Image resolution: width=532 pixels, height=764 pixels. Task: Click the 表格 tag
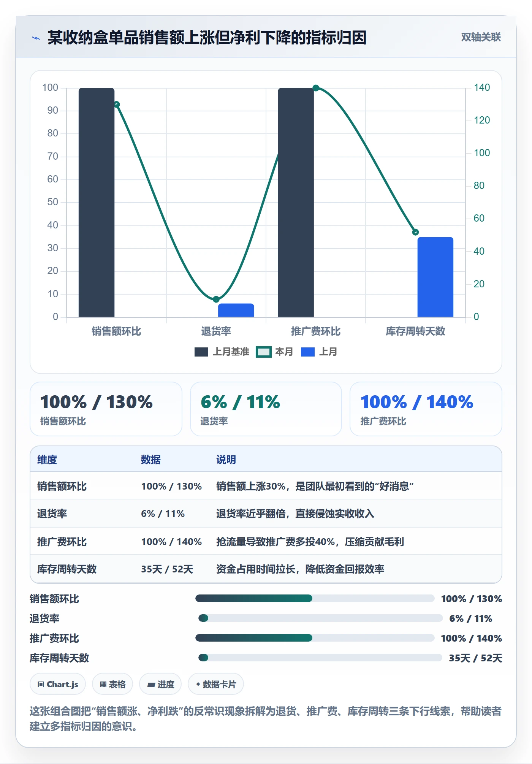[x=112, y=684]
